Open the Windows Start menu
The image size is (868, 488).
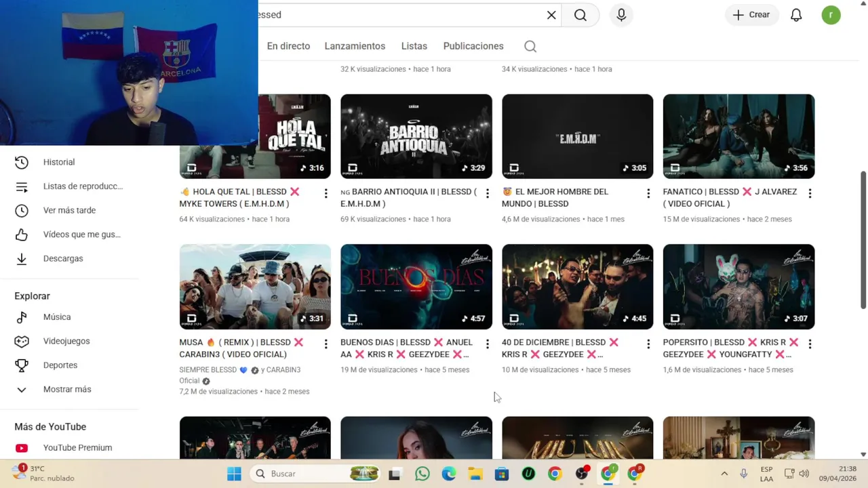[234, 474]
